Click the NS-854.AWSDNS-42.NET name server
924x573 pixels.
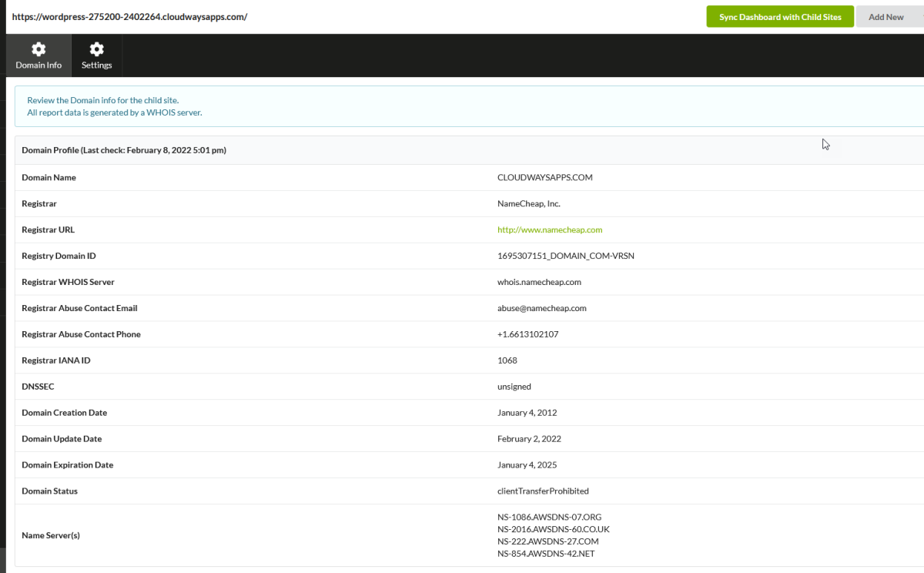tap(546, 554)
